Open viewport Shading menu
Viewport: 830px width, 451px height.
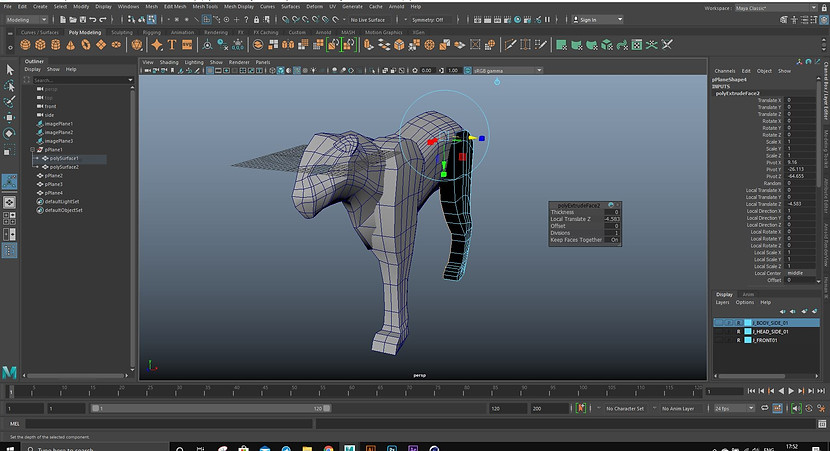coord(169,62)
